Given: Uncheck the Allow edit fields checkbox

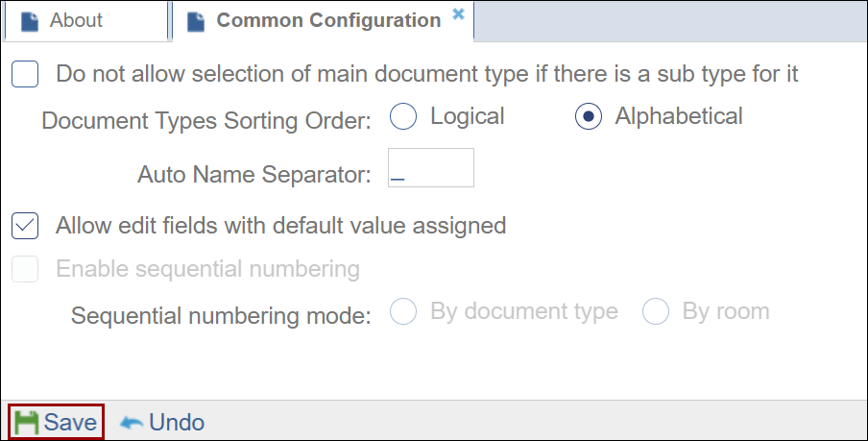Looking at the screenshot, I should (x=25, y=227).
